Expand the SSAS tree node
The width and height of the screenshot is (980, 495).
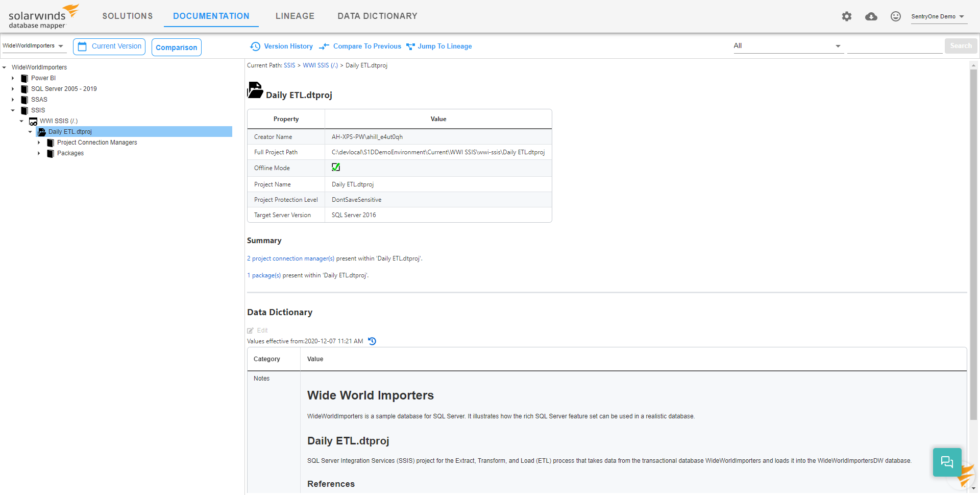13,100
